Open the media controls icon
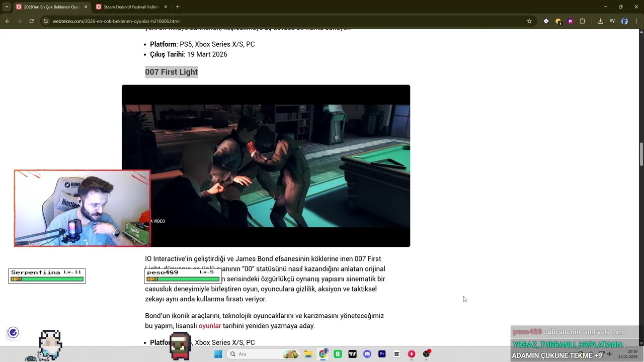This screenshot has height=362, width=644. point(612,21)
